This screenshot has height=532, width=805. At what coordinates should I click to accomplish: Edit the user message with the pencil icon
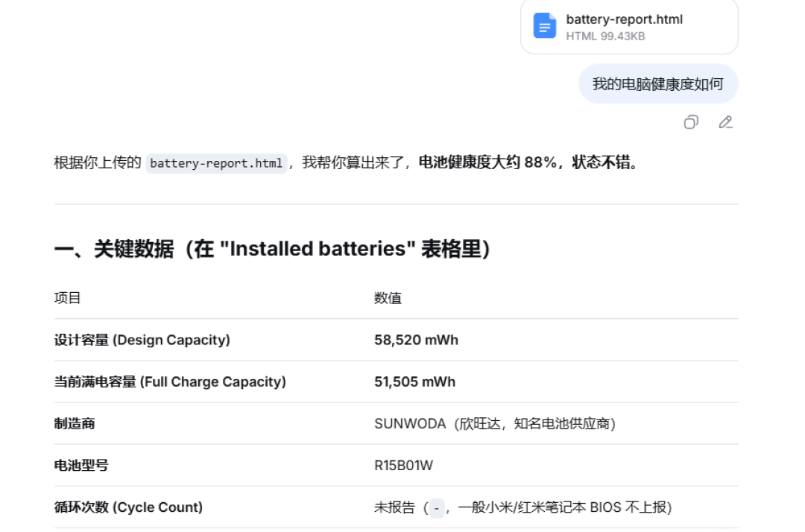[725, 122]
